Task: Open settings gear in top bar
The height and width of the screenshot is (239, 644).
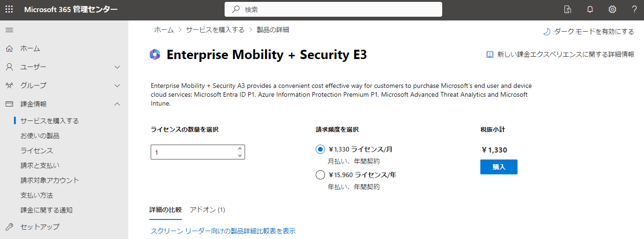Action: (x=612, y=9)
